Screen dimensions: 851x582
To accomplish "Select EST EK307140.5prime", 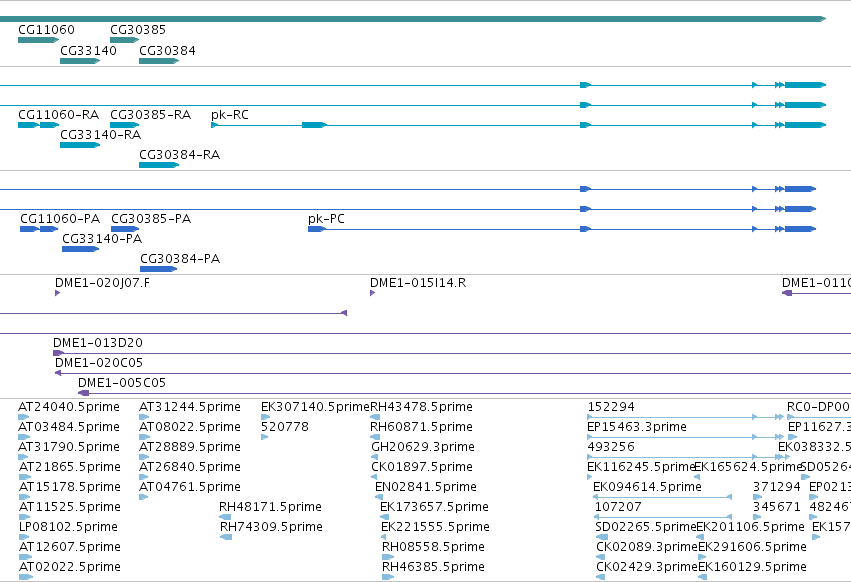I will 315,407.
